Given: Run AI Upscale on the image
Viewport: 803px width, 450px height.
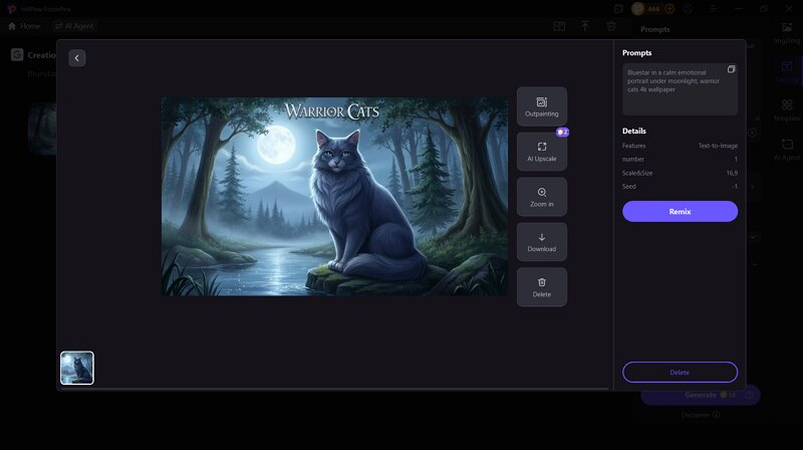Looking at the screenshot, I should click(541, 152).
